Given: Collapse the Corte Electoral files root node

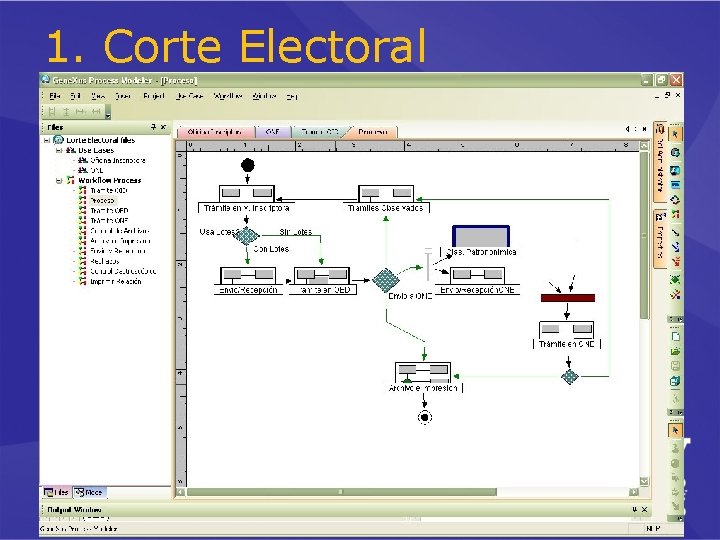Looking at the screenshot, I should click(x=47, y=140).
